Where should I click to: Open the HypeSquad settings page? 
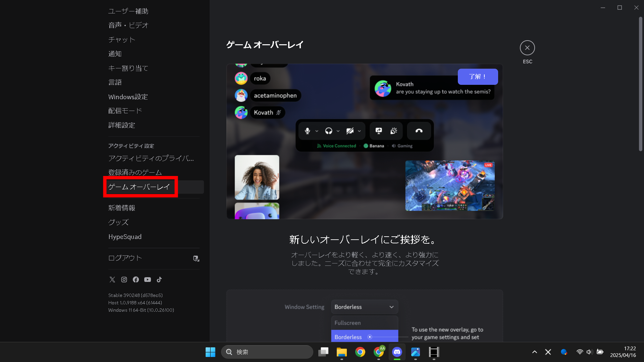(x=125, y=237)
